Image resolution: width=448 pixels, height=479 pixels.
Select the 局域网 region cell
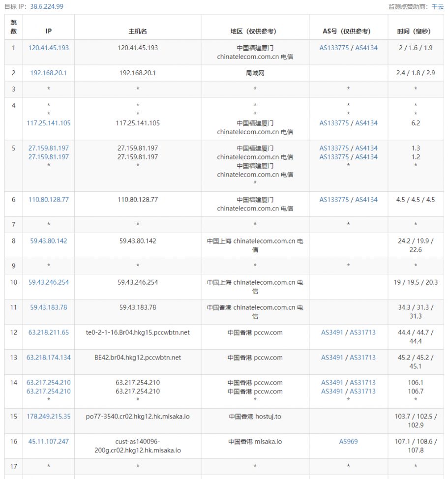(x=255, y=73)
